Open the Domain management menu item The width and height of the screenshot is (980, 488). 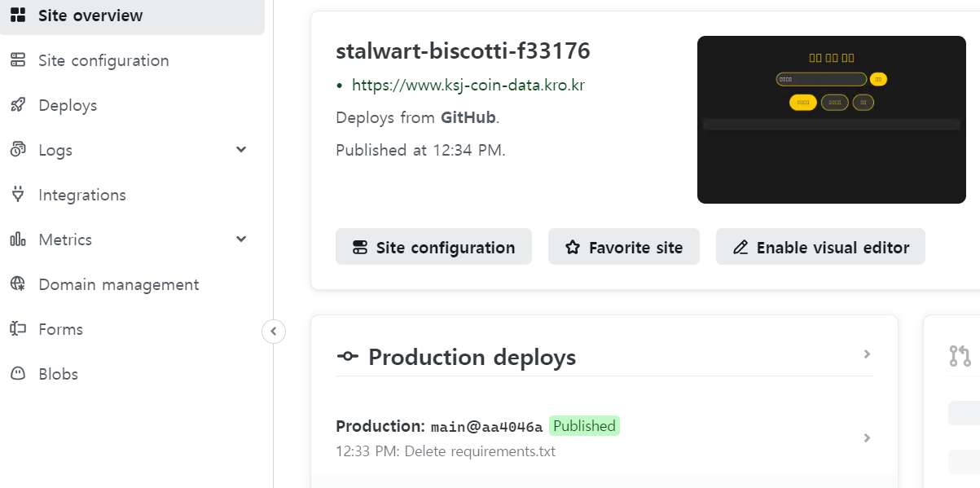click(118, 284)
